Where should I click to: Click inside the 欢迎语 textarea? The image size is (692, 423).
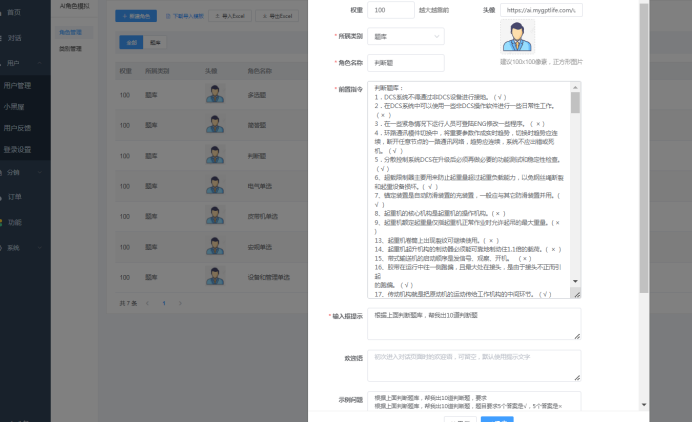point(474,366)
